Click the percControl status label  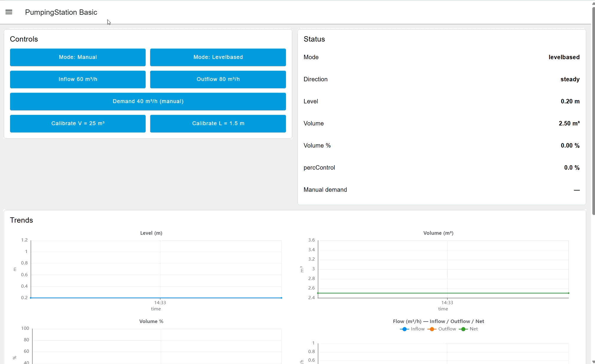pos(319,168)
